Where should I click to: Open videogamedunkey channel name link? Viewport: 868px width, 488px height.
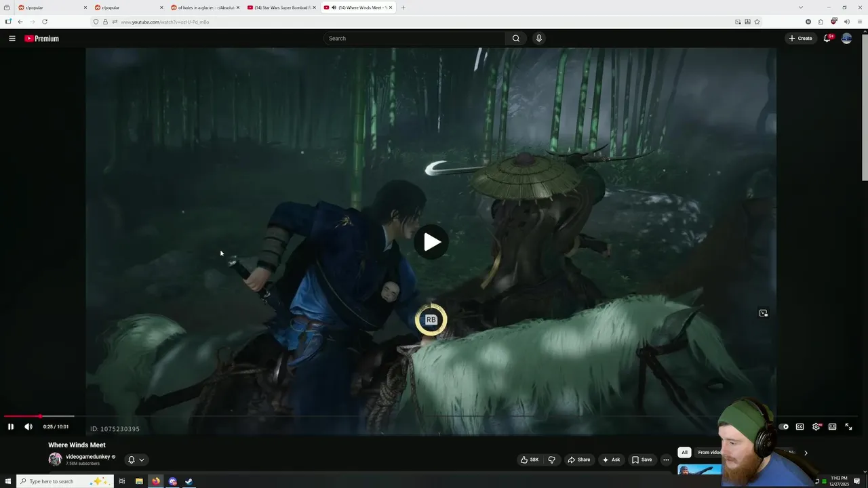click(87, 457)
